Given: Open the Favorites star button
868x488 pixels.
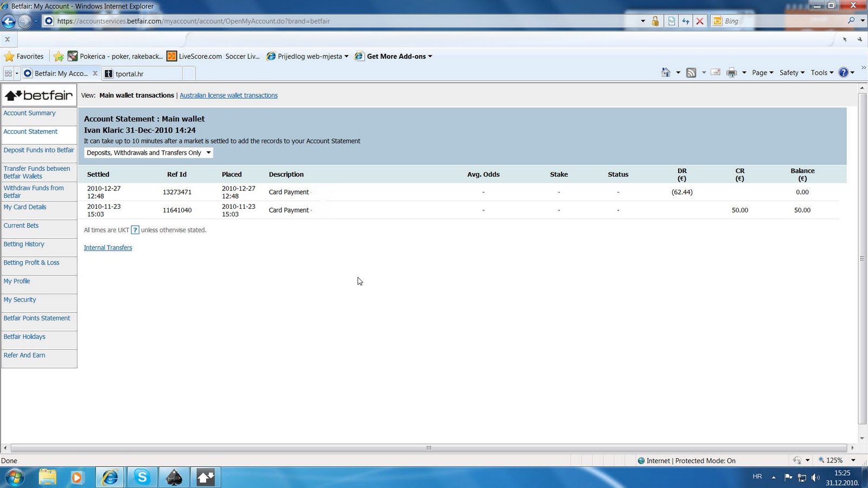Looking at the screenshot, I should coord(24,56).
